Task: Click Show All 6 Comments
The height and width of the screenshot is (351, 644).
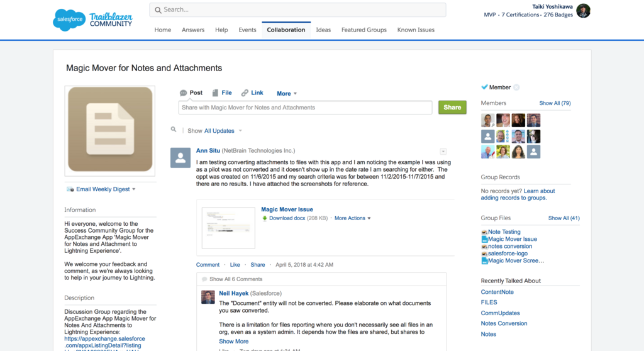Action: point(236,279)
